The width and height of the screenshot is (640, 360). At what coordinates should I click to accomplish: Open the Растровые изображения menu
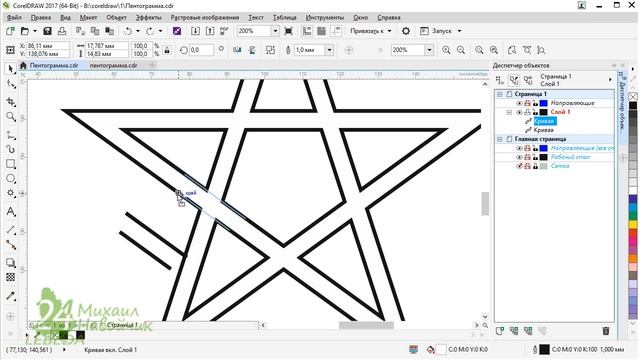pyautogui.click(x=205, y=18)
